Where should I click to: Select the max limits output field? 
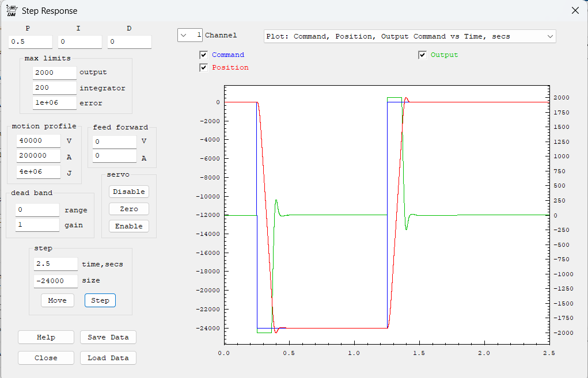point(54,73)
